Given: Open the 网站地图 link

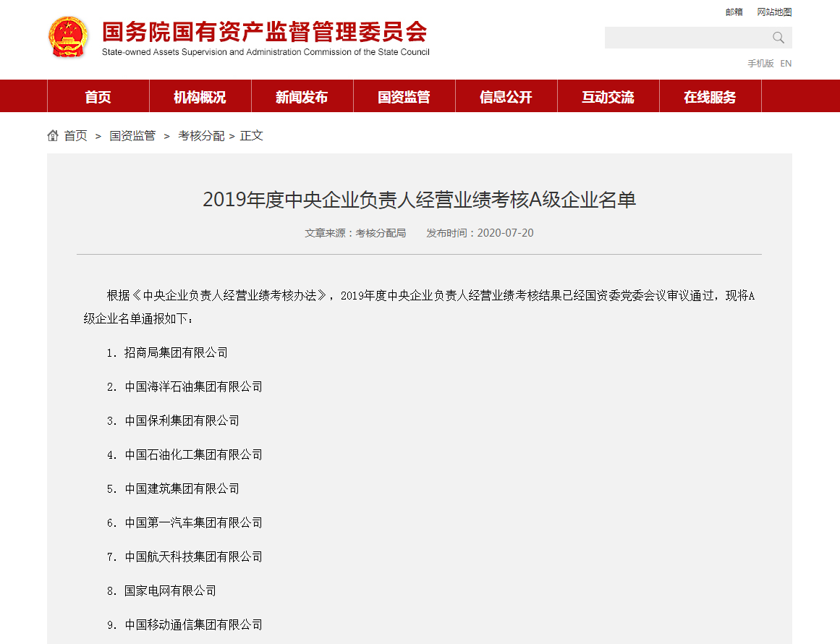Looking at the screenshot, I should click(774, 12).
